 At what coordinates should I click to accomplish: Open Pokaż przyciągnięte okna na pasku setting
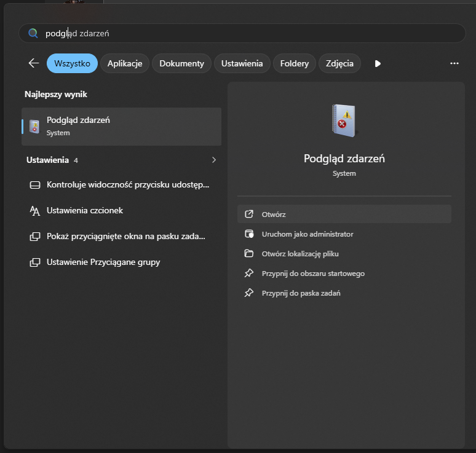click(125, 237)
